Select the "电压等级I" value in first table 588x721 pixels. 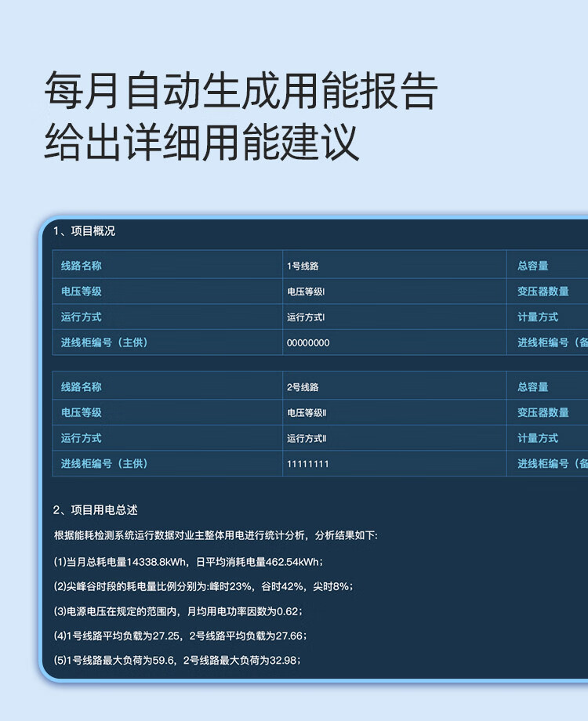306,292
